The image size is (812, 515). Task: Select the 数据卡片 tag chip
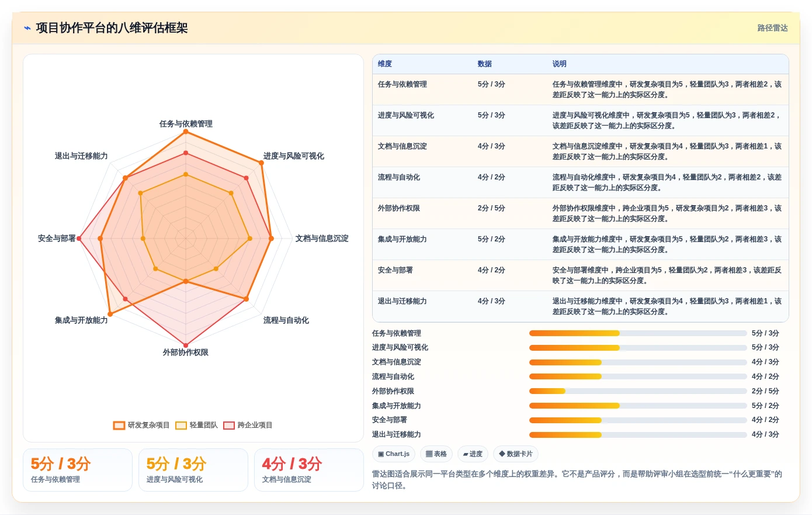point(516,454)
